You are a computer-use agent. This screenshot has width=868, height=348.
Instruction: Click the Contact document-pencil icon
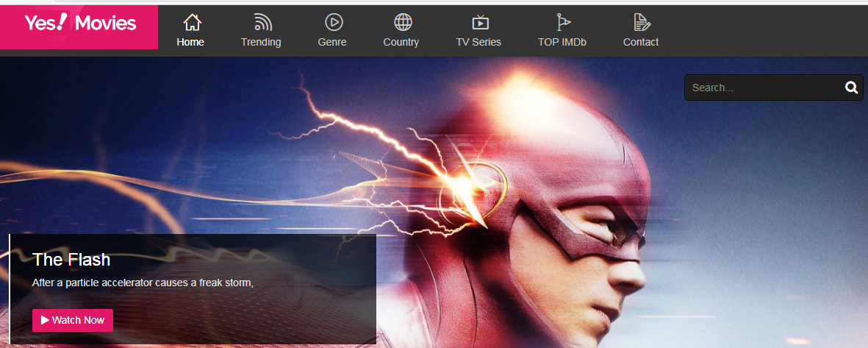pos(642,22)
